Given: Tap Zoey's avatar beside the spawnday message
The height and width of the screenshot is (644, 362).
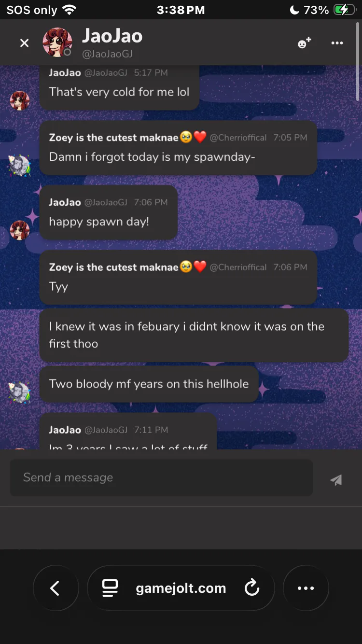Looking at the screenshot, I should click(x=20, y=165).
